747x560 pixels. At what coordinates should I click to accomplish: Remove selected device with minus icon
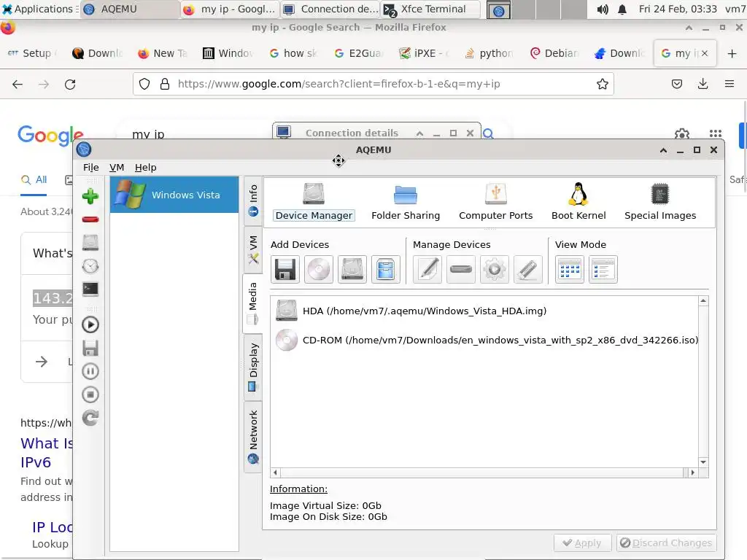[461, 270]
